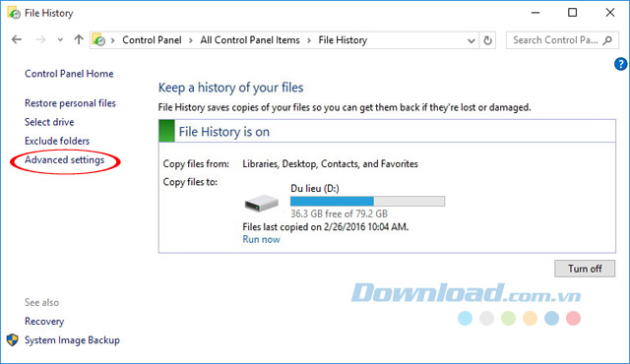Click the Turn off button

coord(585,269)
